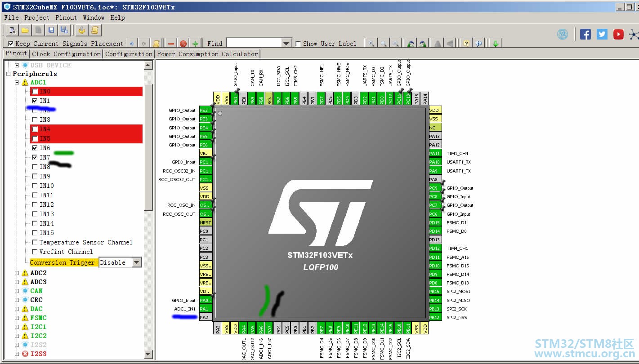639x364 pixels.
Task: Expand the I2S3 peripheral node
Action: coord(17,354)
